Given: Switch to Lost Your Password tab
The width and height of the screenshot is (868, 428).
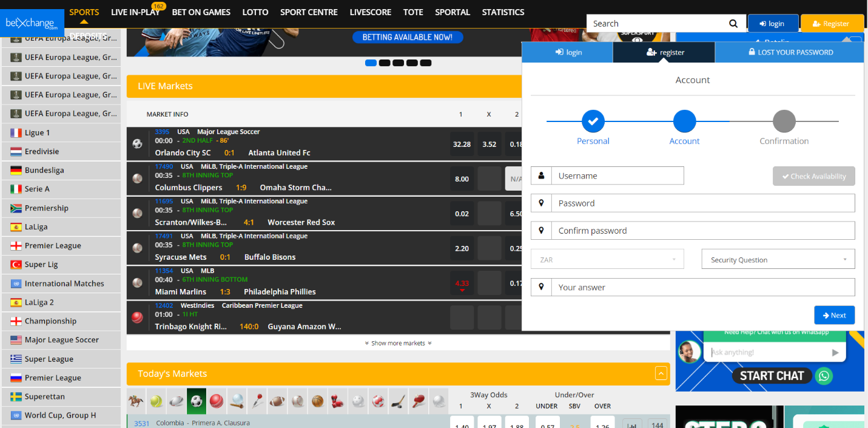Looking at the screenshot, I should pos(789,52).
